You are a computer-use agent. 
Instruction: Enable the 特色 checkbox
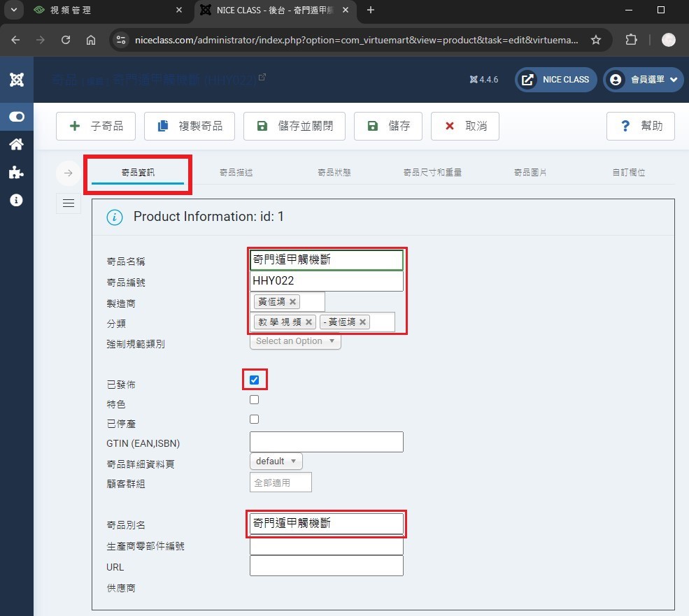click(x=254, y=400)
